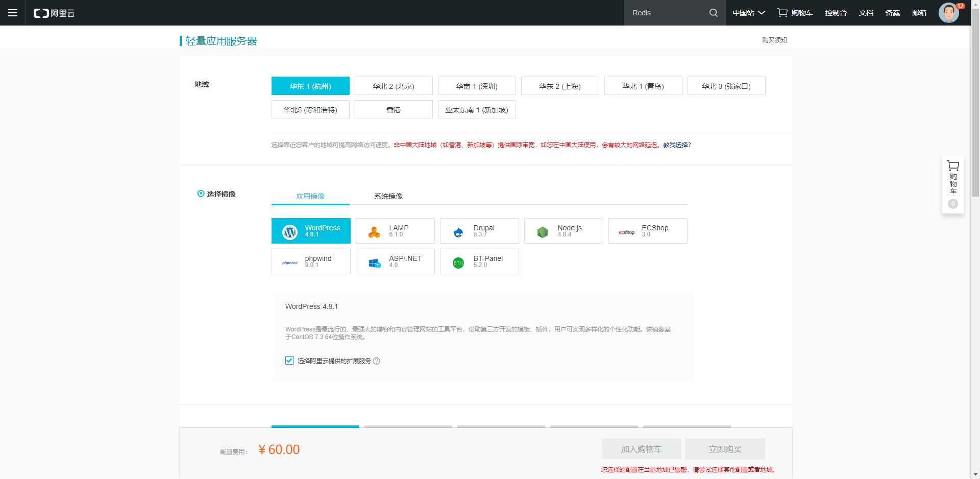The image size is (980, 479).
Task: Select ASP/.NET 4.0 image card label
Action: tap(405, 261)
